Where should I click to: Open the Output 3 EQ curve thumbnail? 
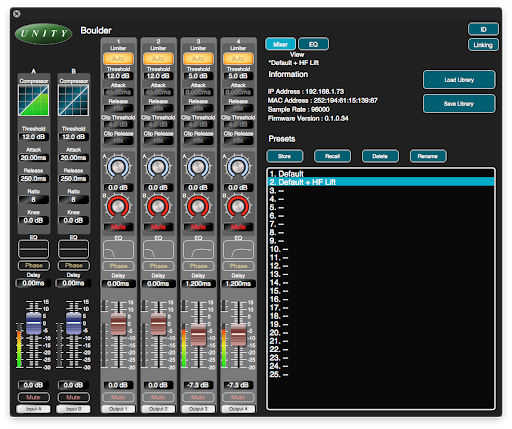[x=198, y=250]
